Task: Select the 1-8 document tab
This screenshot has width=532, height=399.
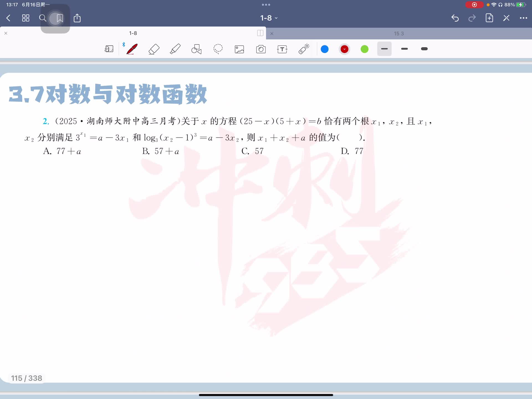Action: tap(133, 33)
